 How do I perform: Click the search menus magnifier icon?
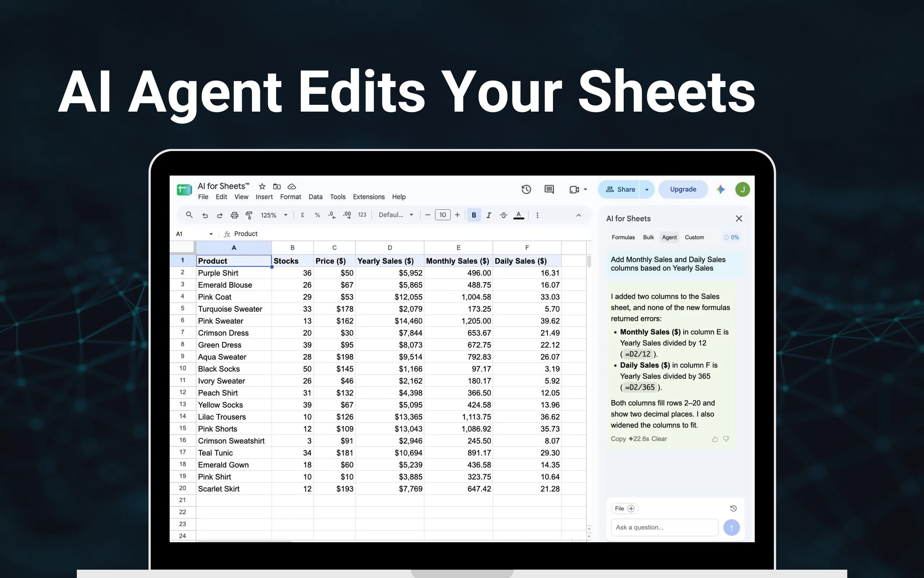click(189, 215)
